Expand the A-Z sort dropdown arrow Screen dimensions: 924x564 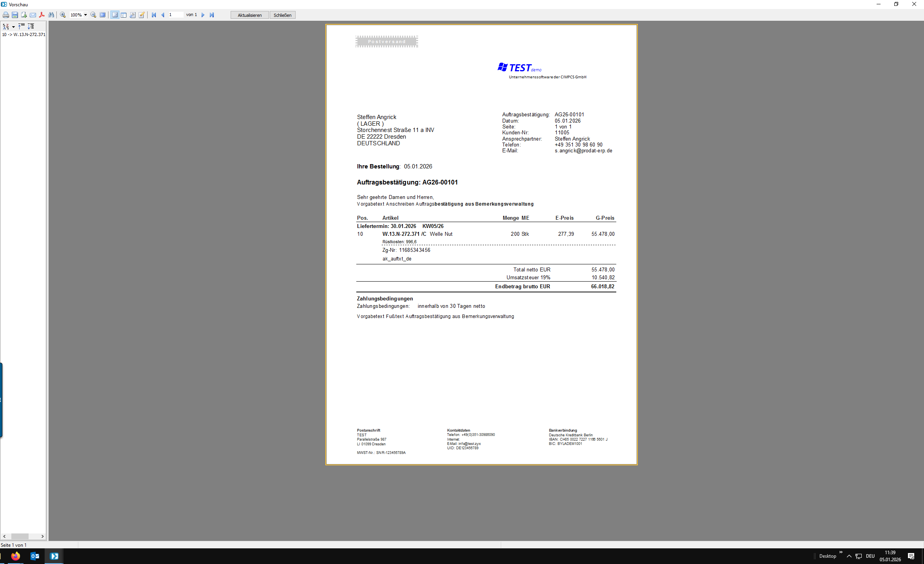coord(13,27)
